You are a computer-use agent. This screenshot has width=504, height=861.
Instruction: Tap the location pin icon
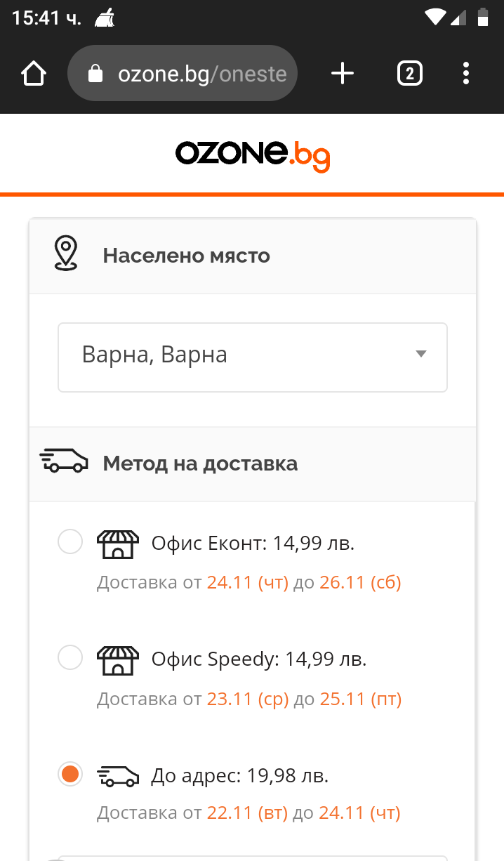click(66, 254)
